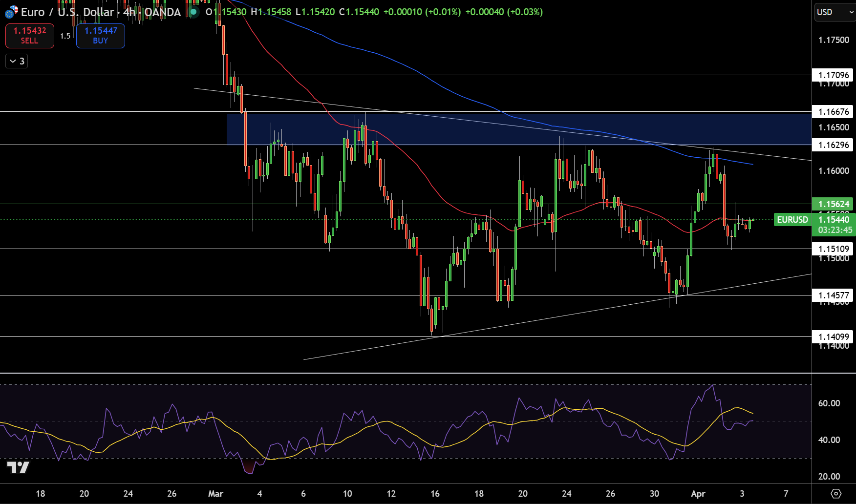The image size is (856, 504).
Task: Click the SELL 1.15432 button
Action: pos(30,36)
